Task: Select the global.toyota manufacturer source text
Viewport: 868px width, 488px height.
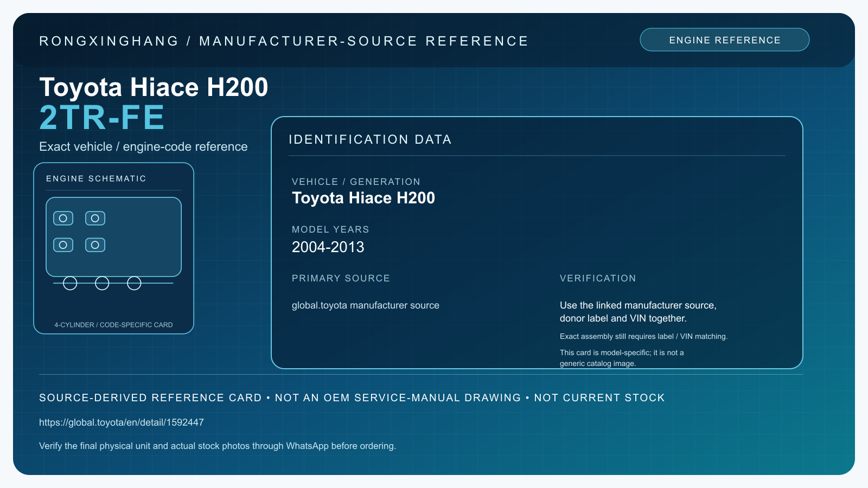Action: pos(366,305)
